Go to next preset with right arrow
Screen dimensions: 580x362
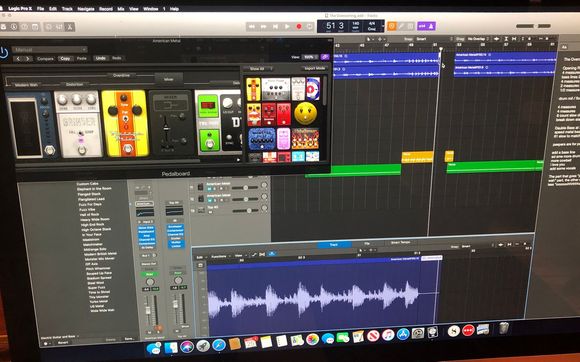(28, 59)
